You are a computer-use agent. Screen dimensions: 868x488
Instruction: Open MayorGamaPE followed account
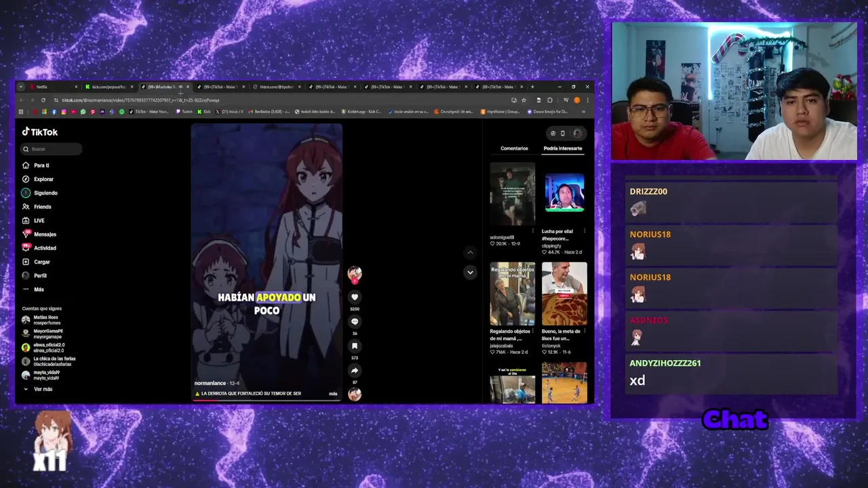(42, 333)
